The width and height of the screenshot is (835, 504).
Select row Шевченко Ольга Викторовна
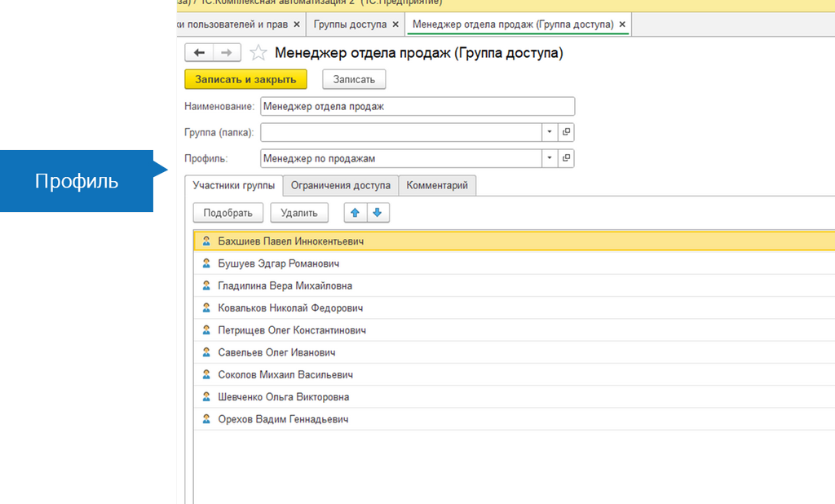(515, 396)
